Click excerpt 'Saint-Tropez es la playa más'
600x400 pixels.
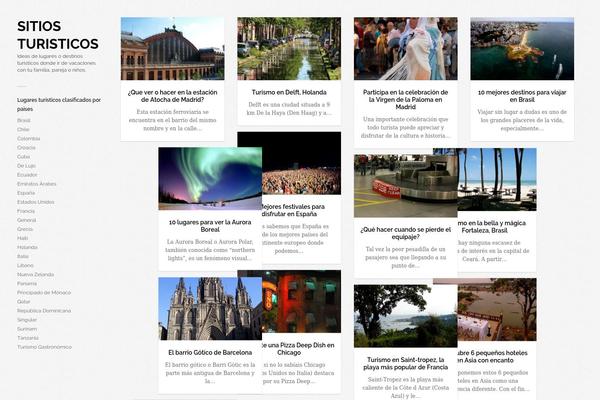(406, 387)
